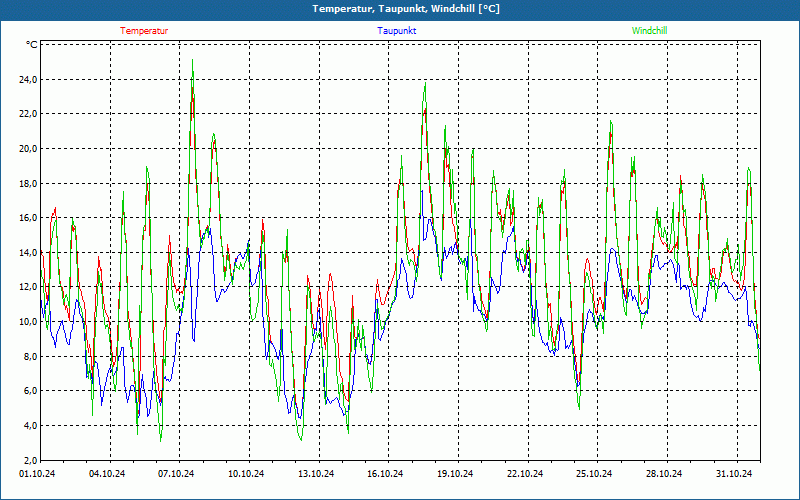The image size is (800, 500).
Task: Click the 07.10.24 date label
Action: 177,474
